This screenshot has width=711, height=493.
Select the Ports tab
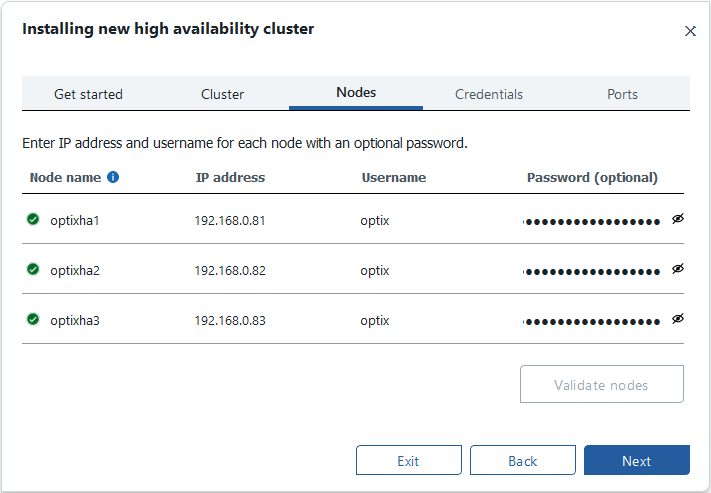(x=622, y=94)
